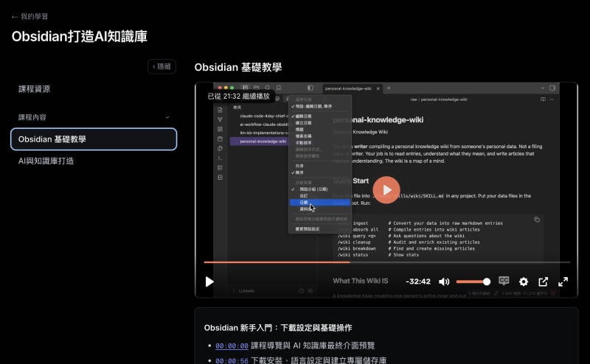590x364 pixels.
Task: Open the 課程資源 section
Action: (34, 89)
